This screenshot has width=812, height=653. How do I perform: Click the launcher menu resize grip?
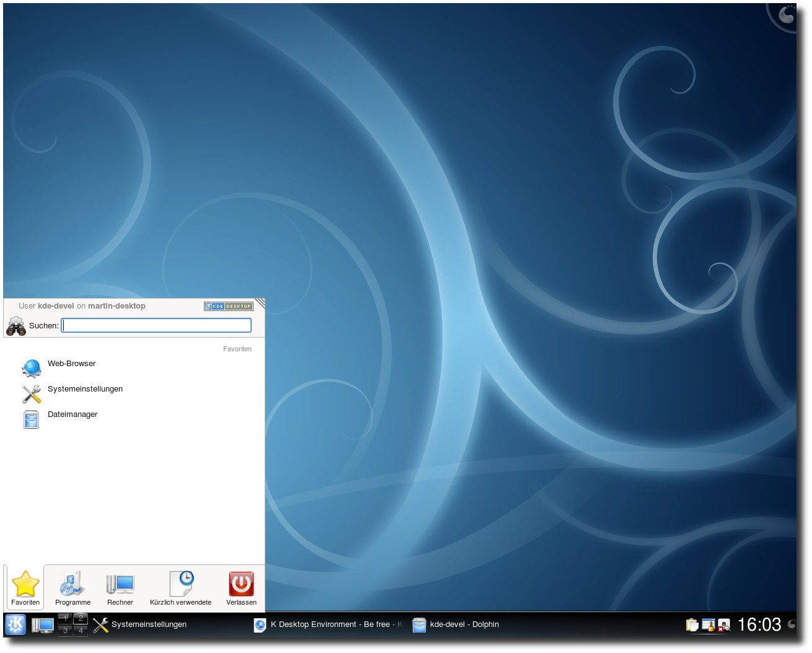(260, 303)
